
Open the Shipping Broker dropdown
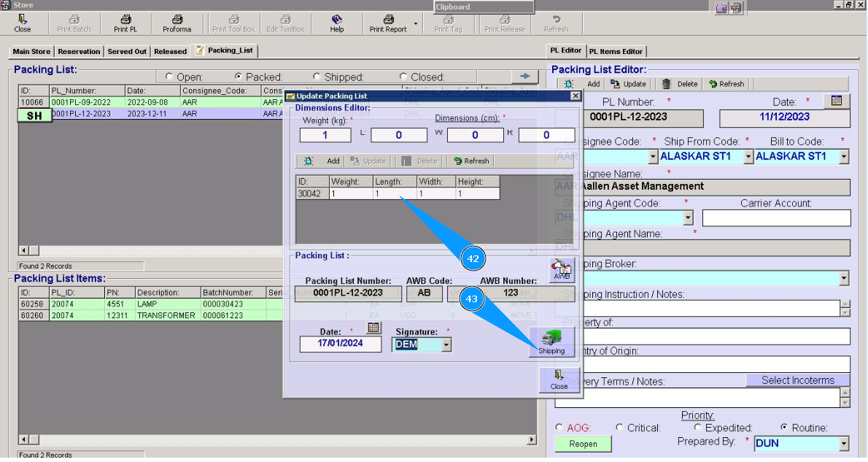click(x=844, y=277)
